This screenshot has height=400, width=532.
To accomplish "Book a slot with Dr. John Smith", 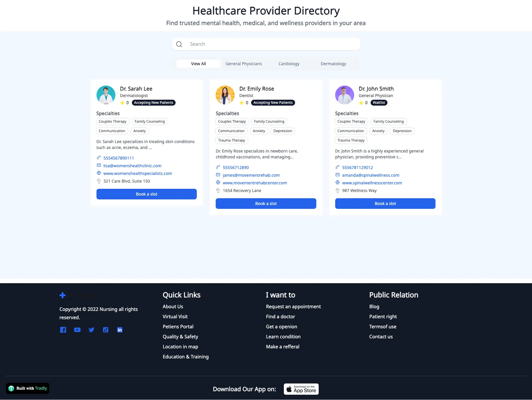I will click(385, 204).
